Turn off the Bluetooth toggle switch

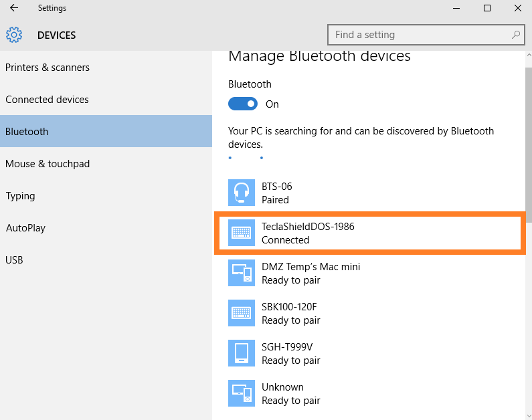(x=243, y=104)
